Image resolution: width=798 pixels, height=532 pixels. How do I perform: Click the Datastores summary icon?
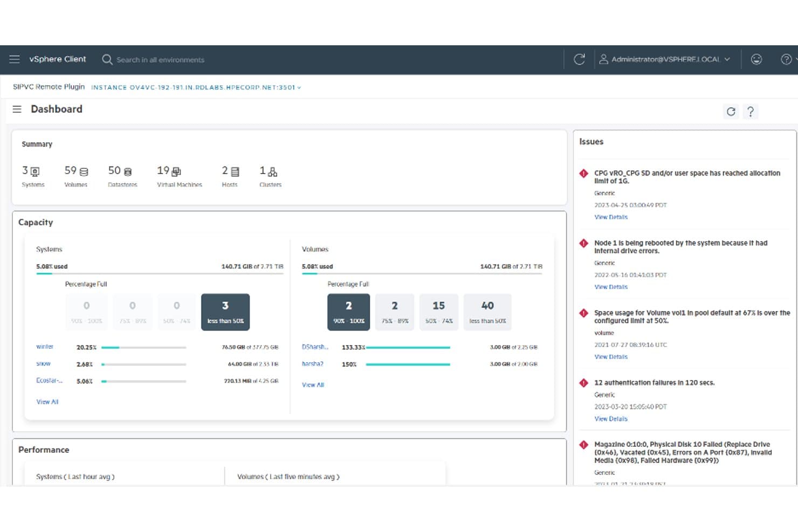(x=128, y=171)
